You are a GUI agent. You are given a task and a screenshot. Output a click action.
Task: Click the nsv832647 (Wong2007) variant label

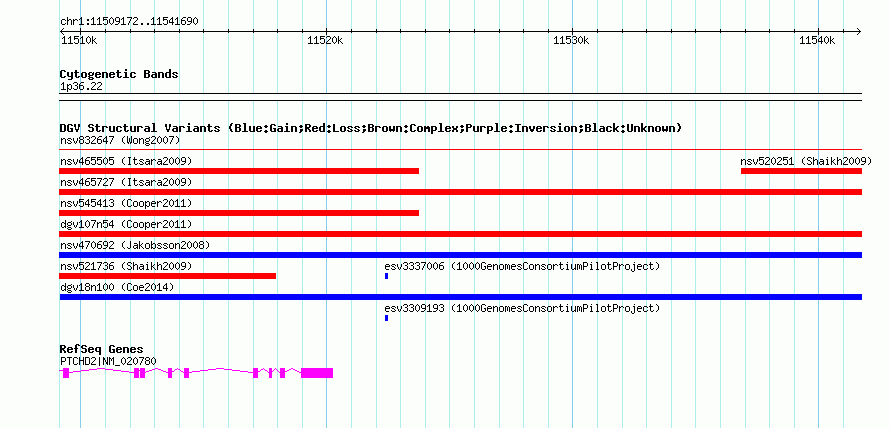tap(120, 140)
